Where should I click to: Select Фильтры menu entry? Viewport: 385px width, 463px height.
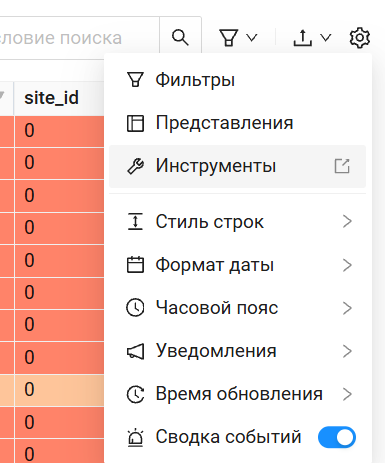(237, 80)
